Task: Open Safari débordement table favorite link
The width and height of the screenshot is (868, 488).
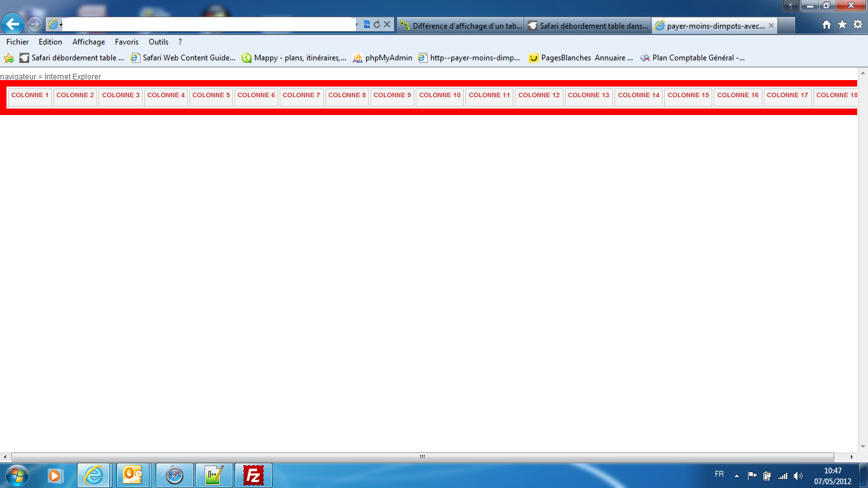Action: coord(71,58)
